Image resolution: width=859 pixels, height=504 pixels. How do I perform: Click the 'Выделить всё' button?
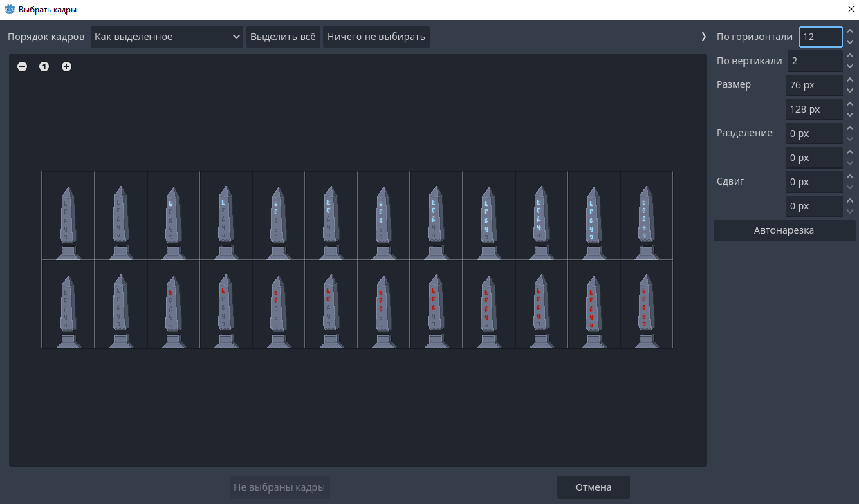pyautogui.click(x=283, y=37)
